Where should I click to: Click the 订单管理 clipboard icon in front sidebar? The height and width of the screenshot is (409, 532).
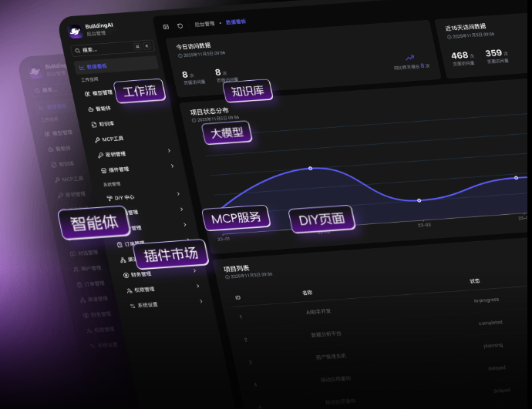(120, 245)
